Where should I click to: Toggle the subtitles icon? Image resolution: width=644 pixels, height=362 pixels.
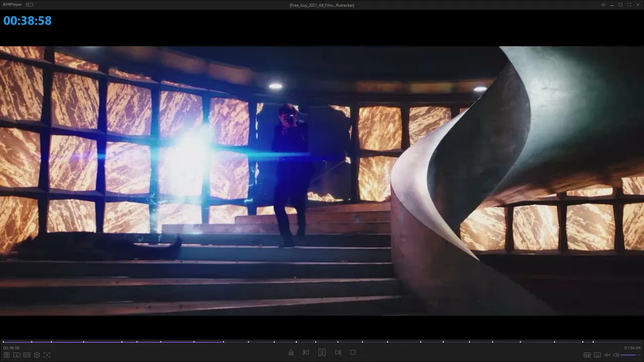click(x=597, y=355)
